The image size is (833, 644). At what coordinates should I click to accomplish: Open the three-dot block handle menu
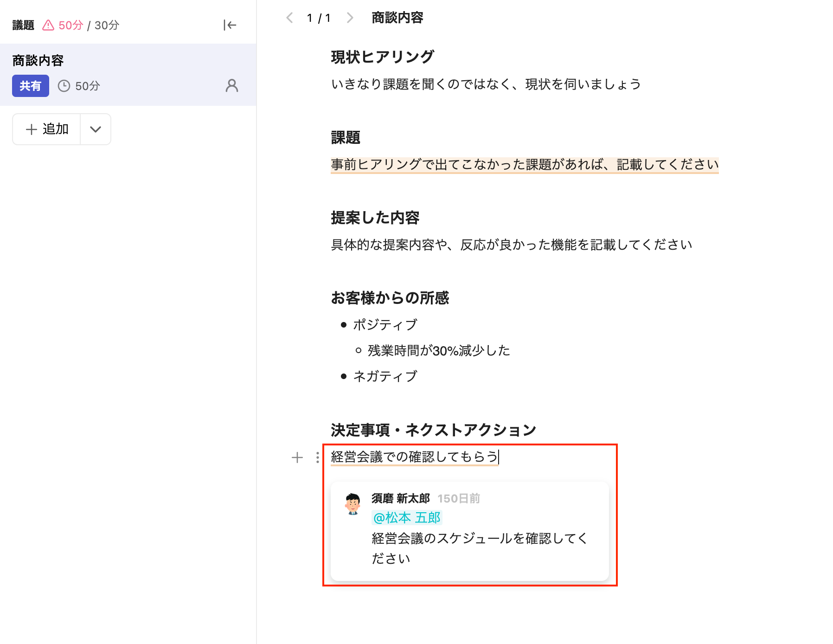point(317,457)
